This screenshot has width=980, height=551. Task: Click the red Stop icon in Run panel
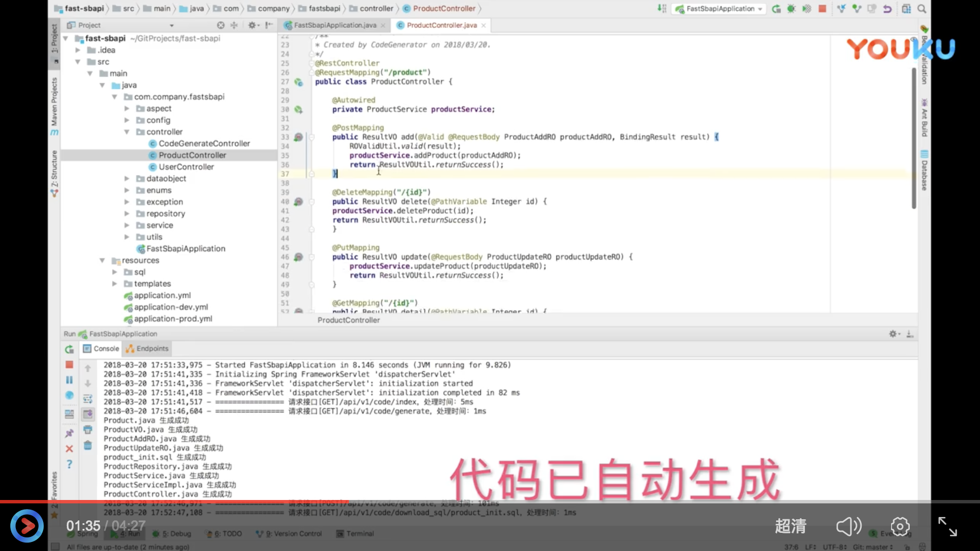pyautogui.click(x=69, y=364)
